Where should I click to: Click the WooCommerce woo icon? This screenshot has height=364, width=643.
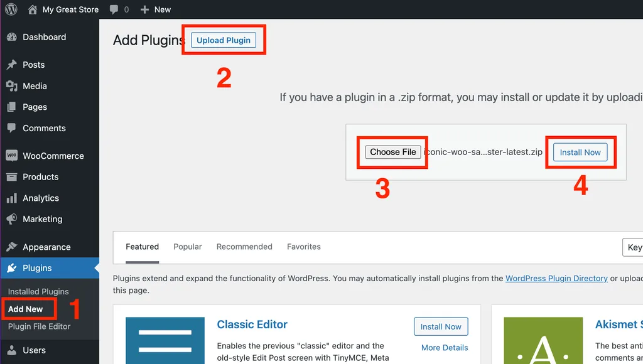[x=12, y=156]
